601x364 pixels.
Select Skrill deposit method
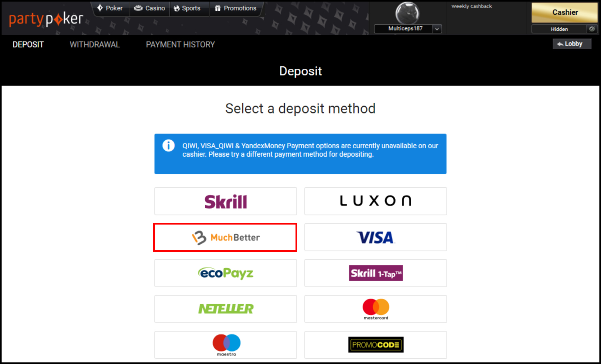226,201
